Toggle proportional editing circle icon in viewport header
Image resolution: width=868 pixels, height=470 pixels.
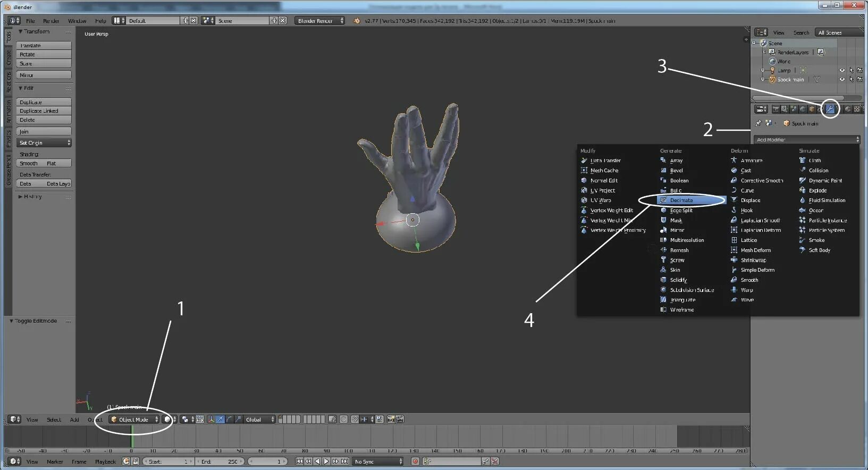pos(343,419)
